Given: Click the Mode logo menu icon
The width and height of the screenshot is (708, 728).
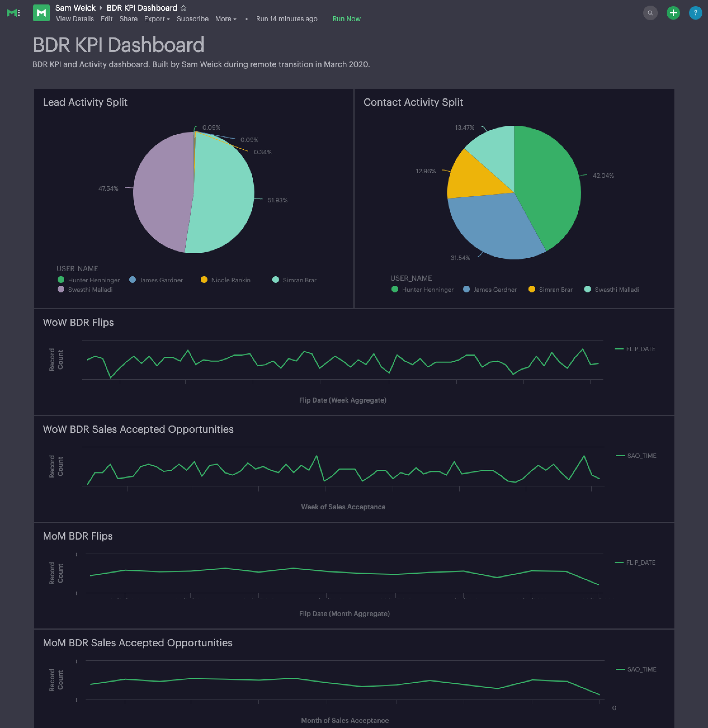Looking at the screenshot, I should (x=13, y=13).
